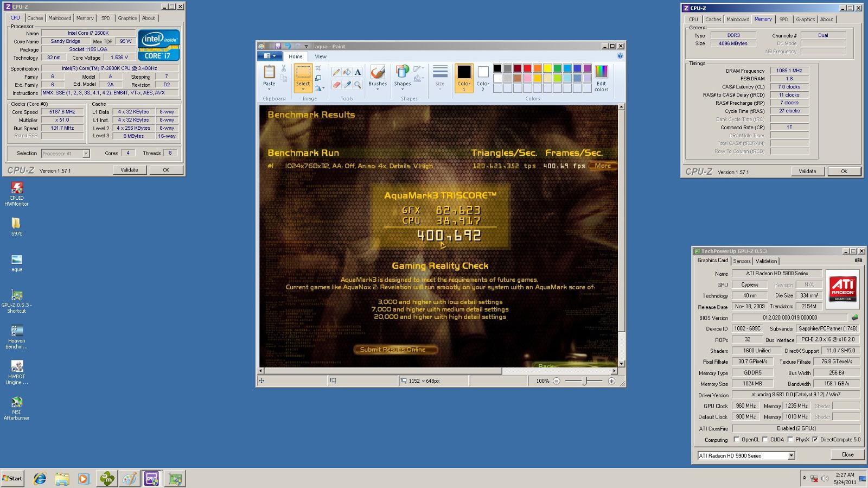
Task: Open the HWBOT Unigine desktop icon
Action: click(17, 373)
